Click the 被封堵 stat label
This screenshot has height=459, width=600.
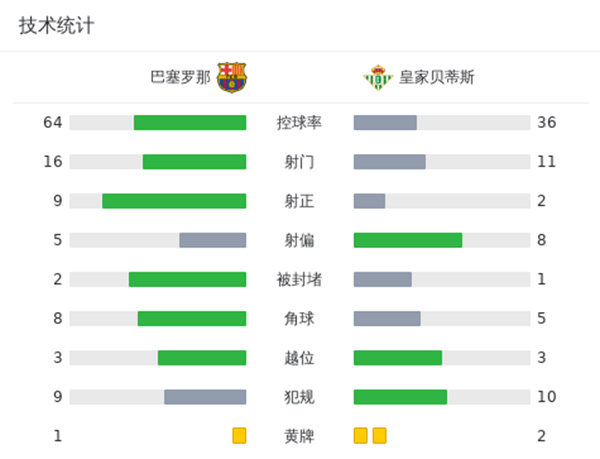tap(299, 279)
